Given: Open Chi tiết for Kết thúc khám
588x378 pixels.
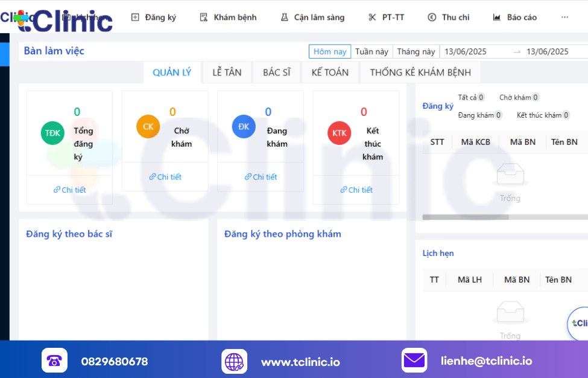Looking at the screenshot, I should 356,190.
